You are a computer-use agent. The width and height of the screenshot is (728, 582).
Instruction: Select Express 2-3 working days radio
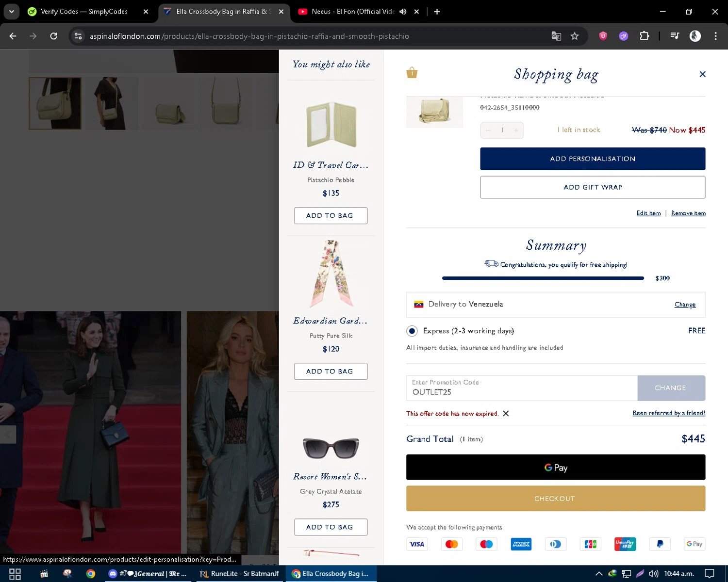pos(412,331)
